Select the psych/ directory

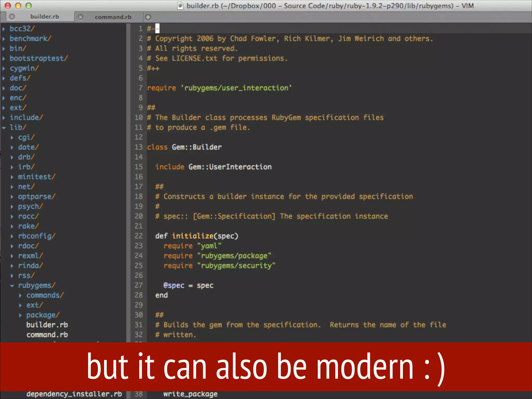point(30,207)
